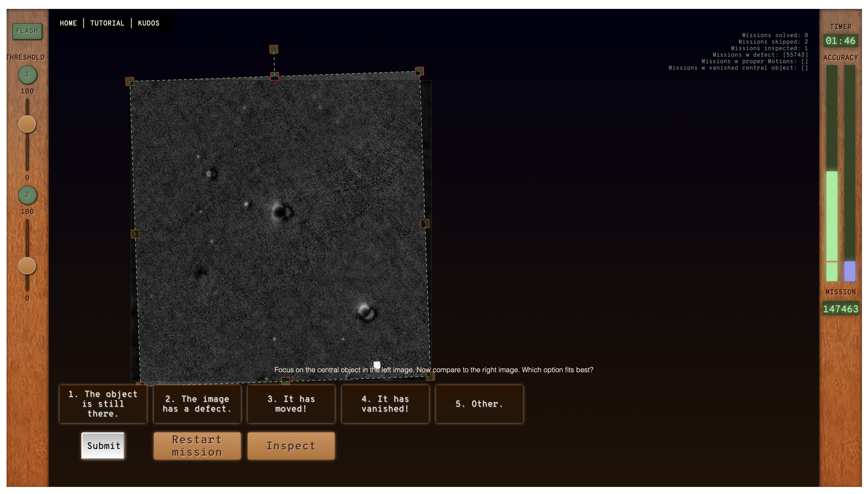
Task: Go to the KUDOS page
Action: point(149,23)
